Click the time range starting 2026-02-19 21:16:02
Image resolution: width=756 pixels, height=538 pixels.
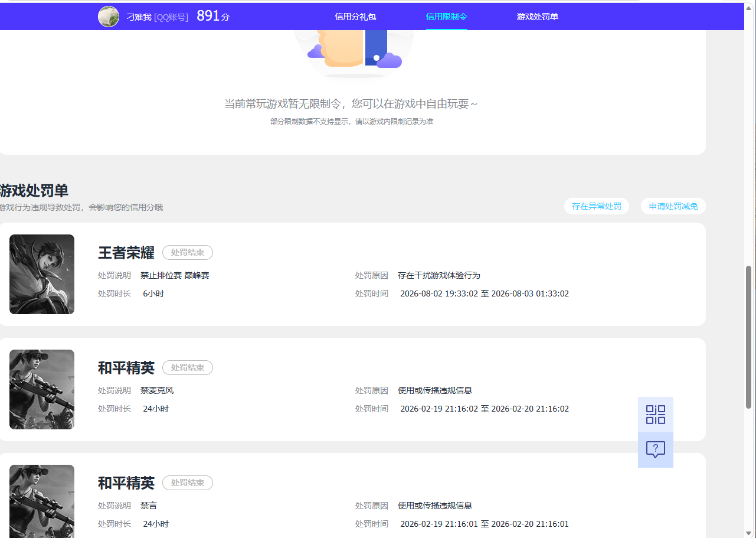(x=485, y=409)
